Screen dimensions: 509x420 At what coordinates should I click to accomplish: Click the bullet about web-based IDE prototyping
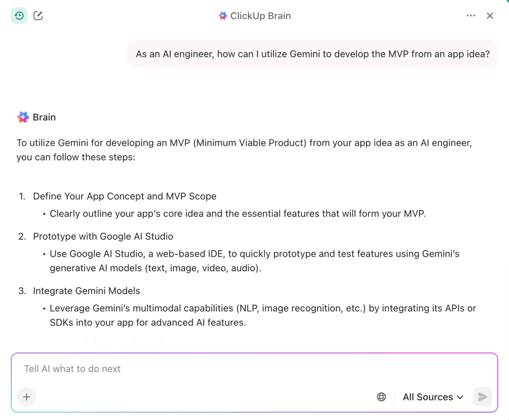[x=254, y=261]
